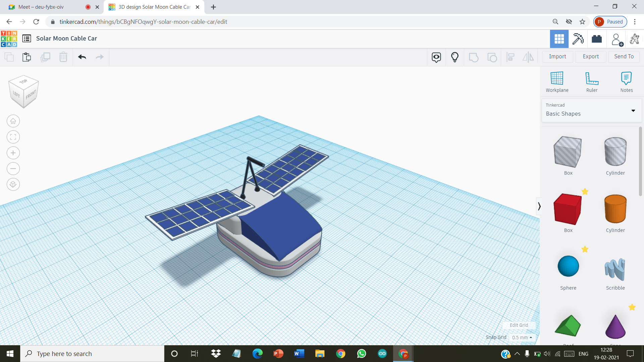Toggle show-all hidden objects with the lightbulb

(x=454, y=57)
